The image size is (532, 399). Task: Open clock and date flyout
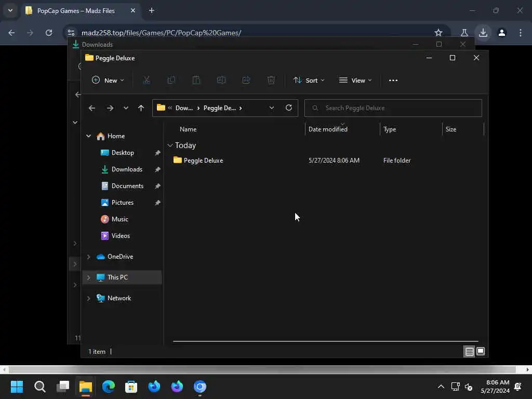pyautogui.click(x=495, y=387)
